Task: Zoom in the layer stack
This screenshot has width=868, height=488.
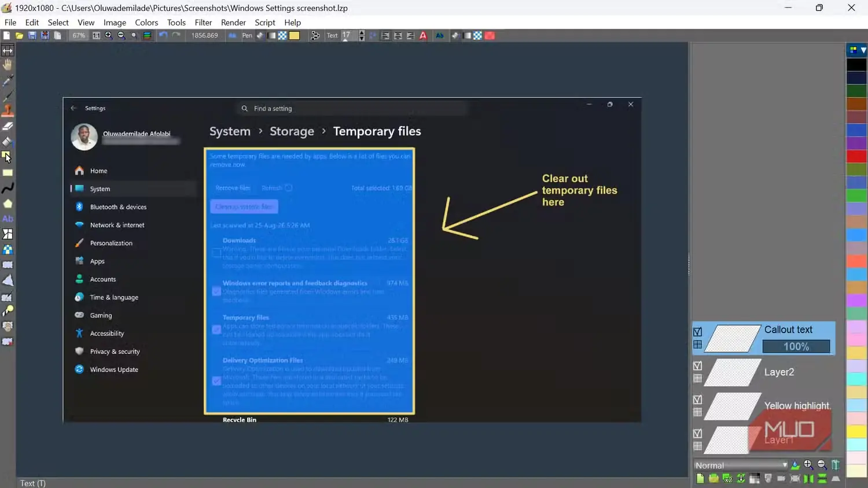Action: (x=808, y=465)
